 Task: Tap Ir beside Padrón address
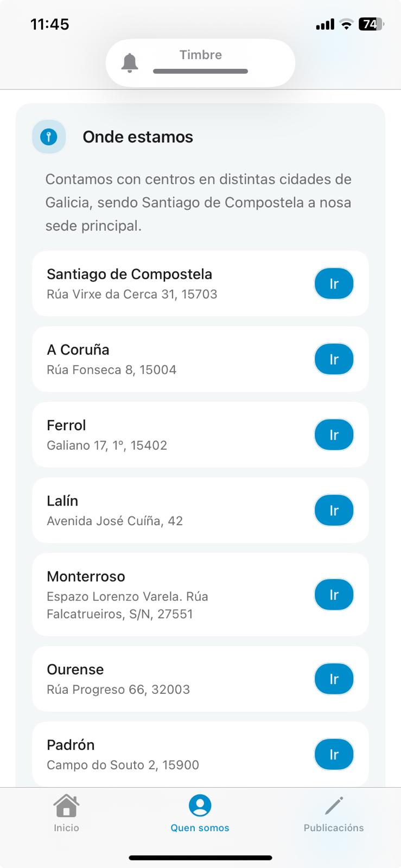pyautogui.click(x=334, y=754)
